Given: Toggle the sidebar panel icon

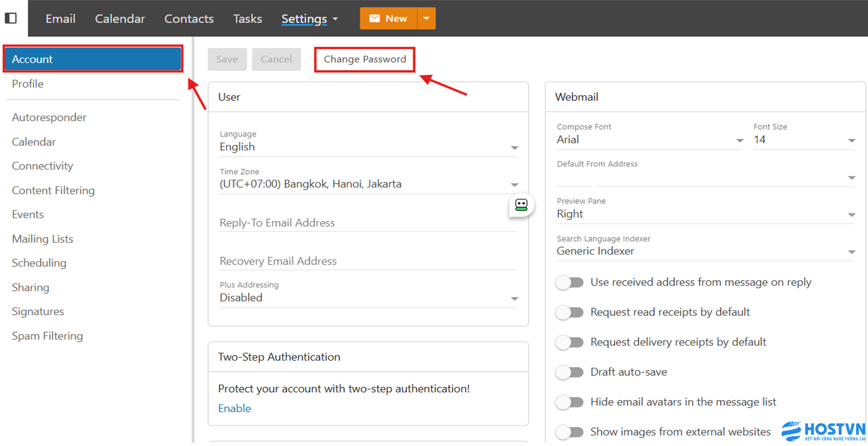Looking at the screenshot, I should [11, 18].
